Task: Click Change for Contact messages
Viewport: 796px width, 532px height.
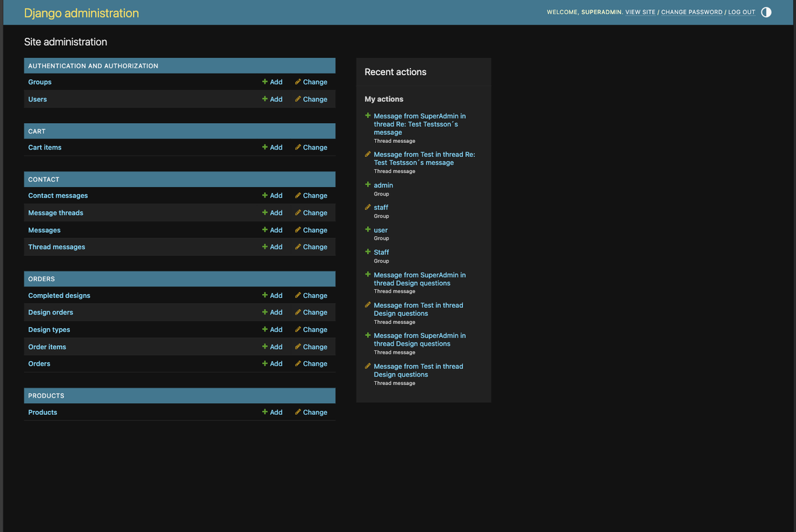Action: [311, 196]
